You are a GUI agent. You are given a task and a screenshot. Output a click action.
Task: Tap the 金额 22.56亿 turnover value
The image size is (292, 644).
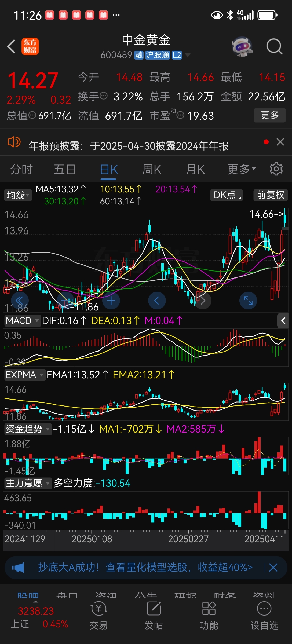(x=253, y=96)
